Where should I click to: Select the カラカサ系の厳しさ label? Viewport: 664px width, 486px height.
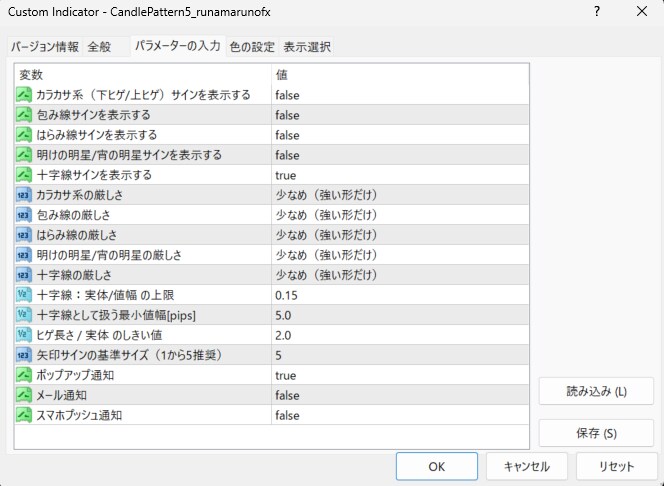pyautogui.click(x=80, y=195)
